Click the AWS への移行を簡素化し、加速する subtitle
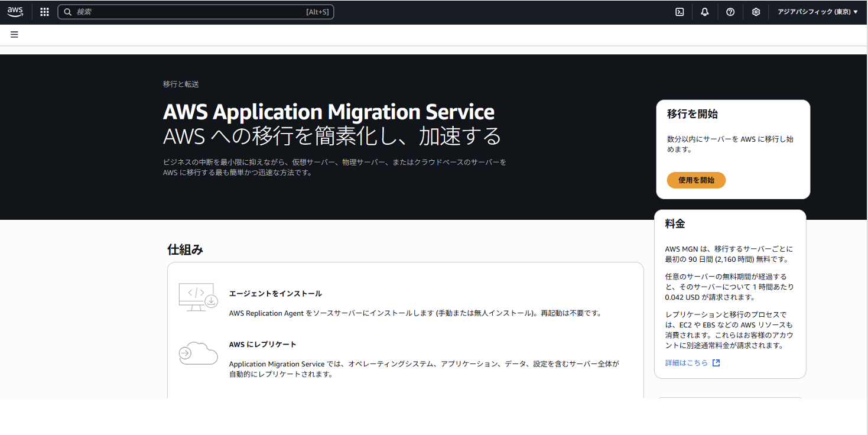The width and height of the screenshot is (868, 435). (332, 137)
